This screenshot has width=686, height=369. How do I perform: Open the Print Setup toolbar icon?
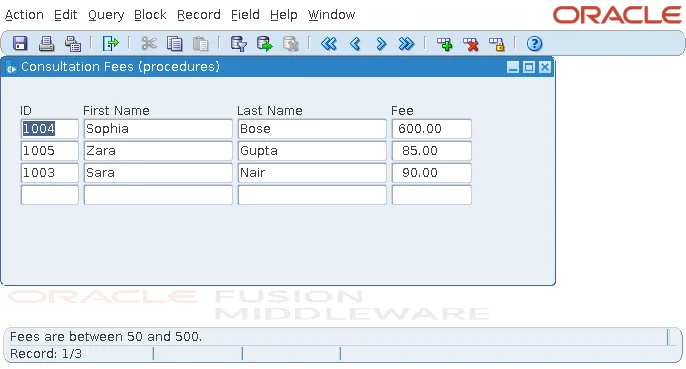73,44
